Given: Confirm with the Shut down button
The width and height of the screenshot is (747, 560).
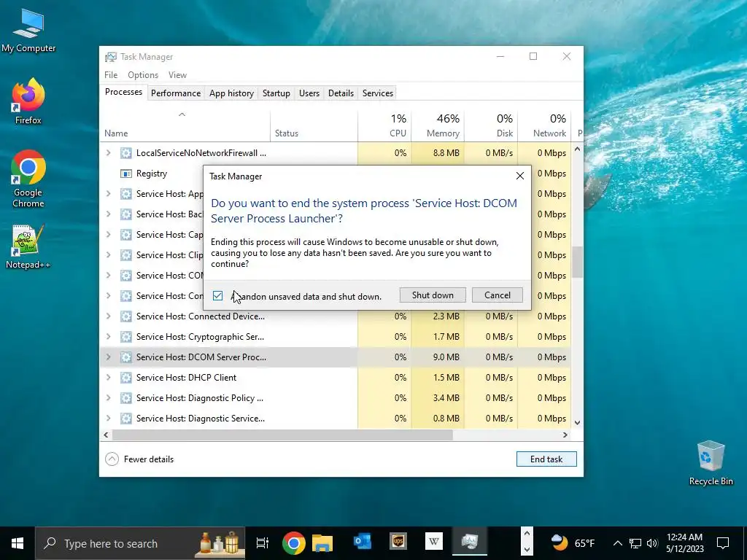Looking at the screenshot, I should pyautogui.click(x=433, y=295).
